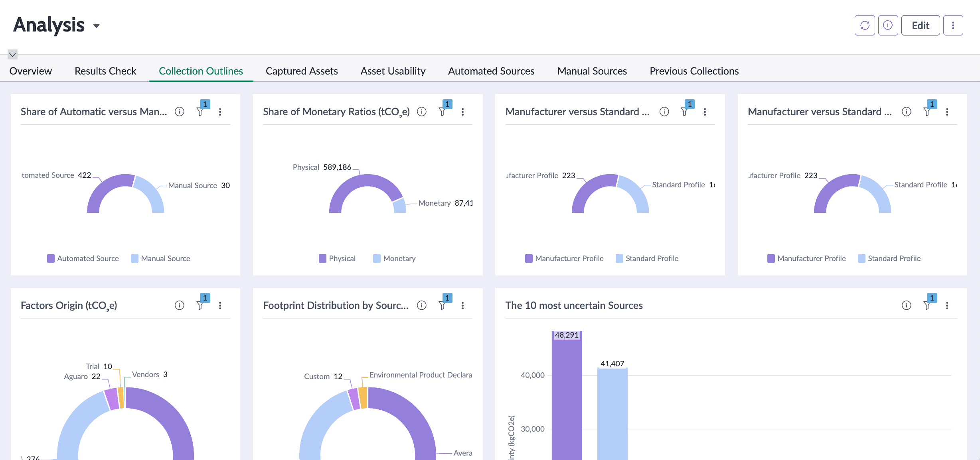Switch to the Captured Assets tab

pyautogui.click(x=302, y=71)
